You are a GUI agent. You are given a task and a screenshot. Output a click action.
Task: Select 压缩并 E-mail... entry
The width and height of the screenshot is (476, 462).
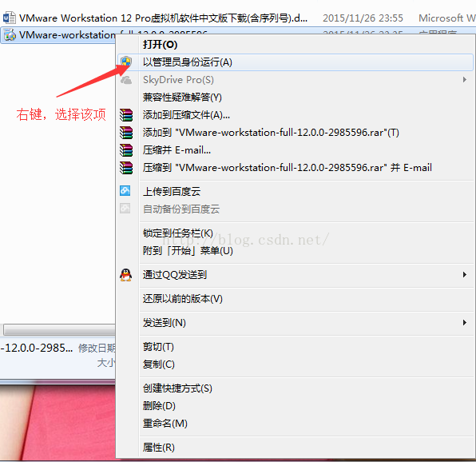pos(295,150)
